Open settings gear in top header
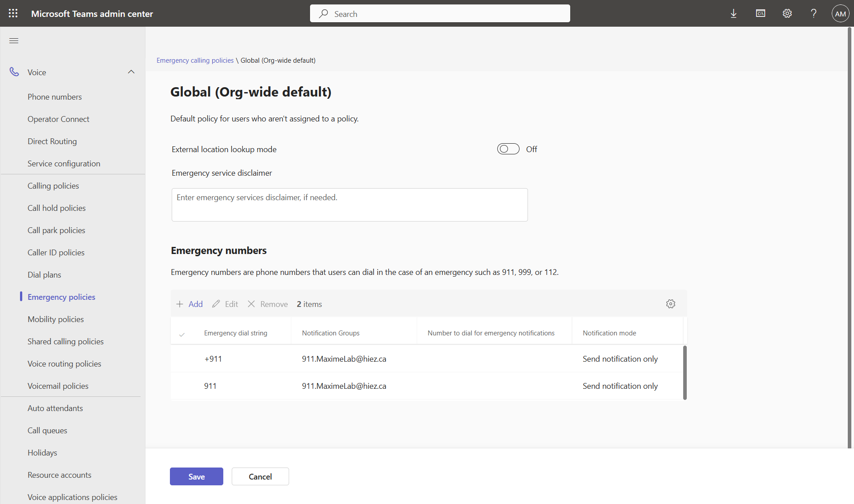 tap(787, 13)
